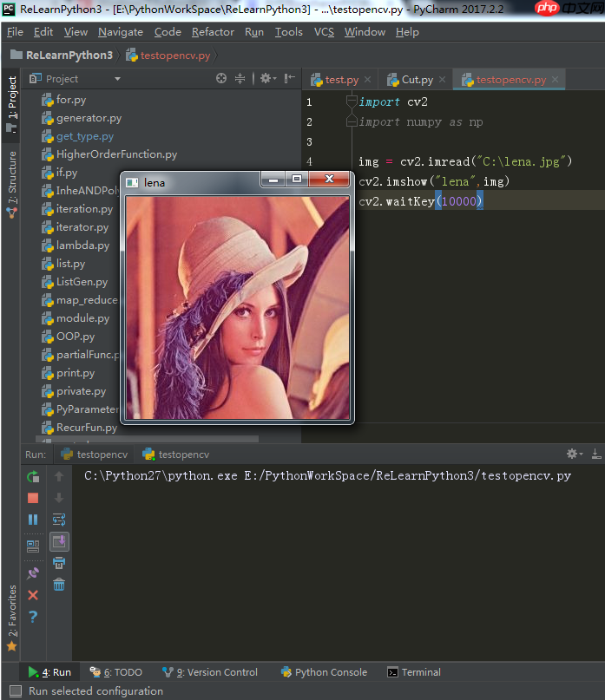The height and width of the screenshot is (700, 605).
Task: Hide the Project tool window with the arrow icon
Action: pos(290,79)
